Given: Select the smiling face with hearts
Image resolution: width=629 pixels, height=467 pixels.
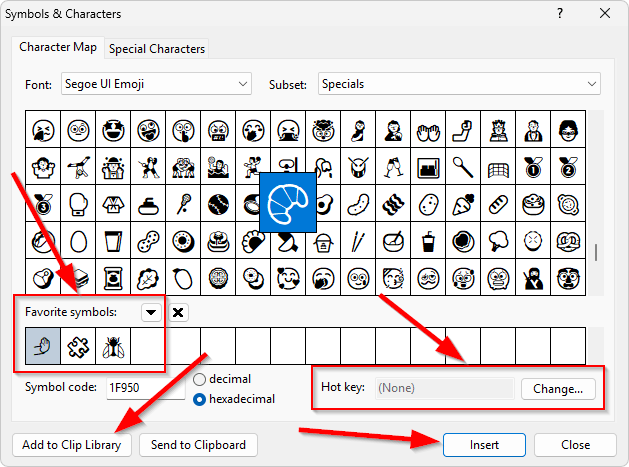Looking at the screenshot, I should point(288,278).
